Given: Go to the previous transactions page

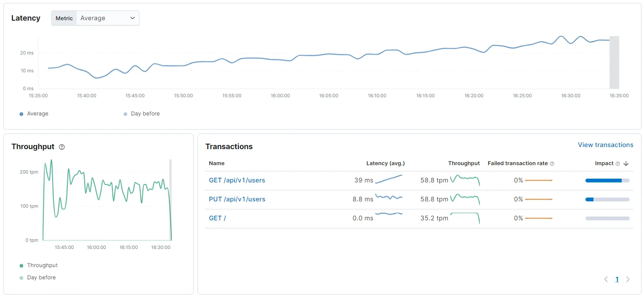Looking at the screenshot, I should coord(606,279).
